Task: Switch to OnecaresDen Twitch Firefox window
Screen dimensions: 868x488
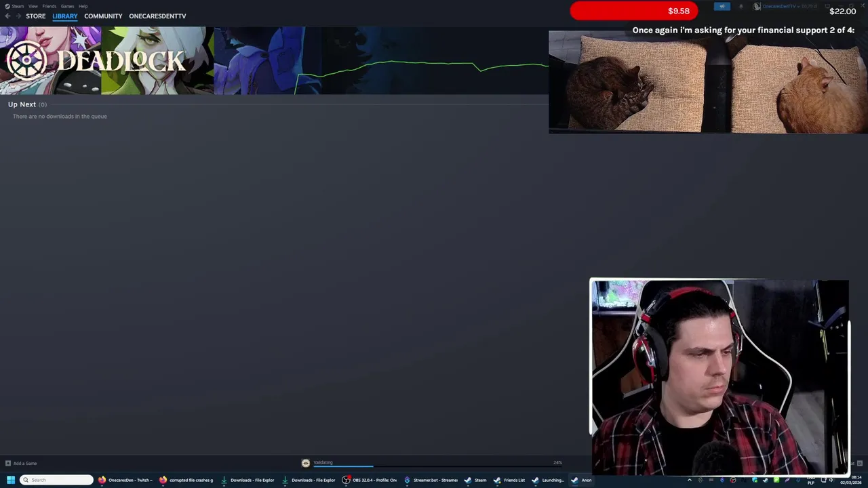Action: click(x=127, y=480)
